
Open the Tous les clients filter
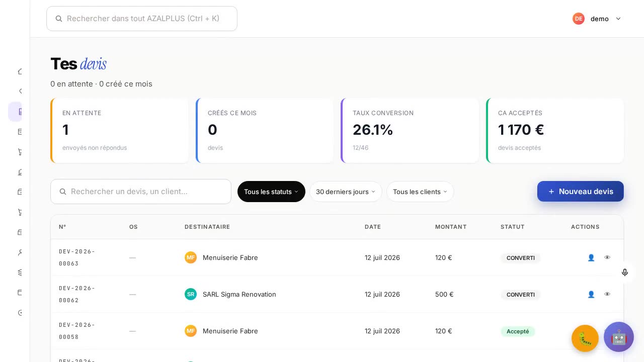420,192
